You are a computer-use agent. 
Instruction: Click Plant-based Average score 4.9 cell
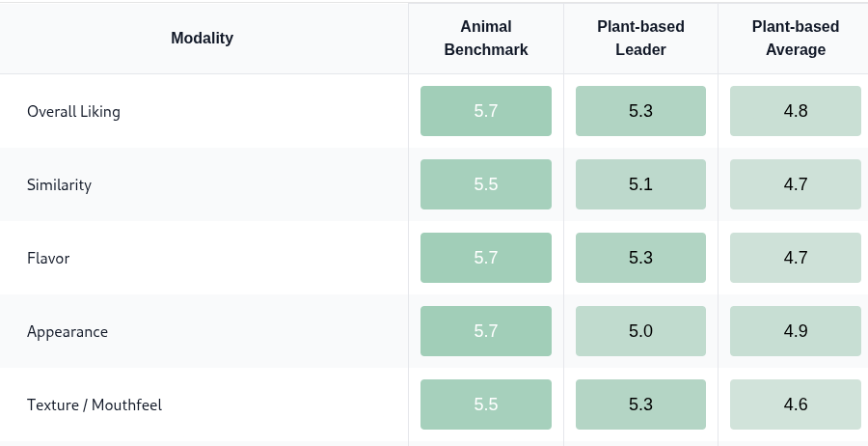click(x=795, y=331)
